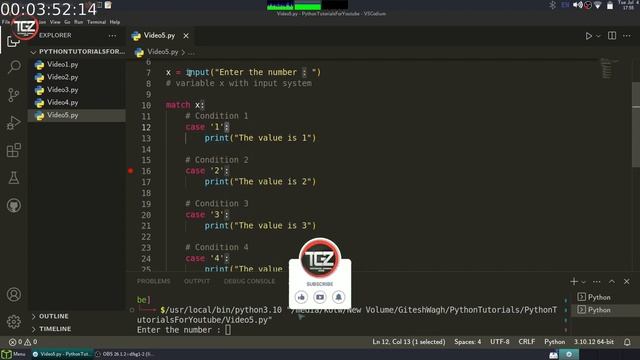Click the terminal input prompt line
The height and width of the screenshot is (360, 640).
pos(184,330)
